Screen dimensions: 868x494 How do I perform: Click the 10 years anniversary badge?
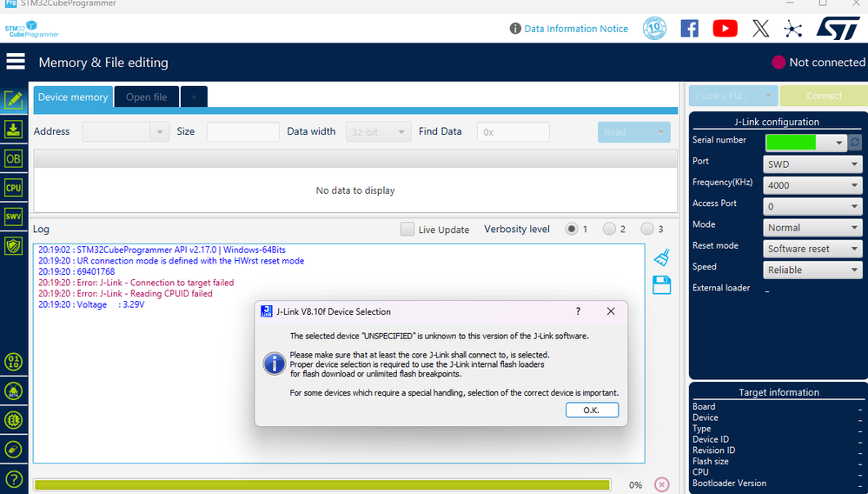(654, 28)
